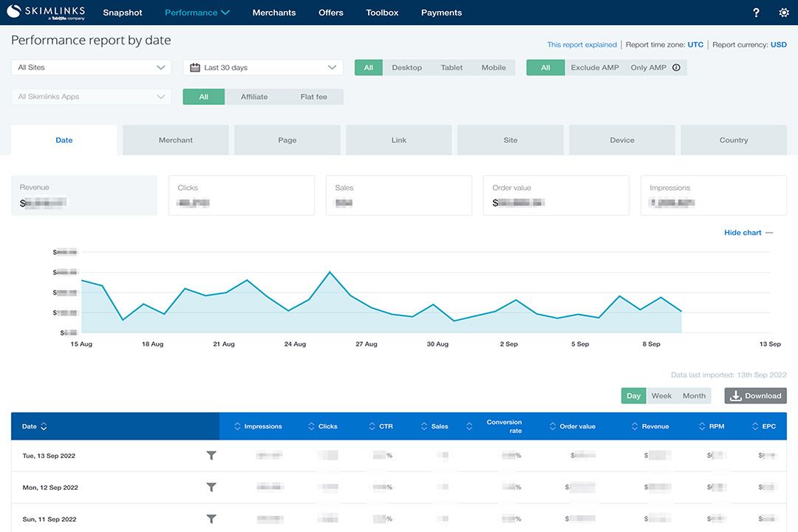Go to Payments in top navigation
This screenshot has width=798, height=532.
[441, 13]
